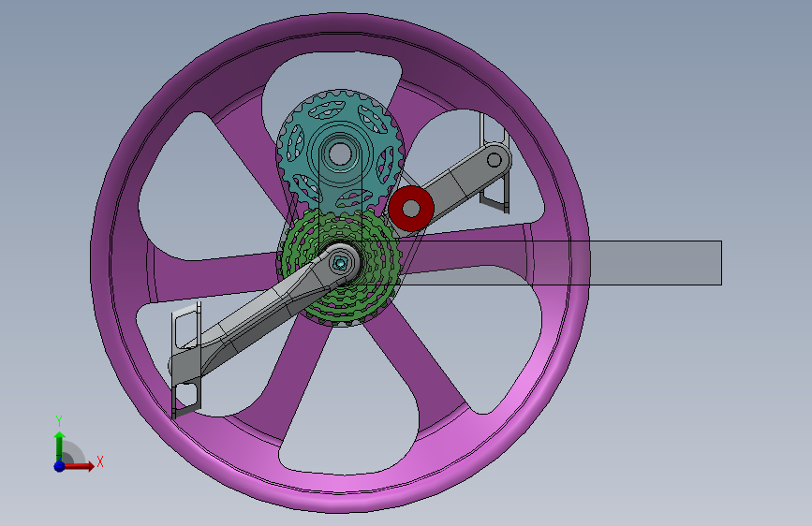
Task: Click the teal sprocket's center bore hole
Action: pyautogui.click(x=340, y=153)
